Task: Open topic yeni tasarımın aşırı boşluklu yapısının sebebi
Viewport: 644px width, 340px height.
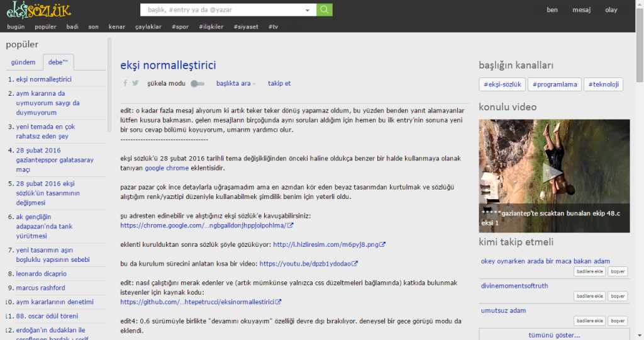Action: (53, 255)
